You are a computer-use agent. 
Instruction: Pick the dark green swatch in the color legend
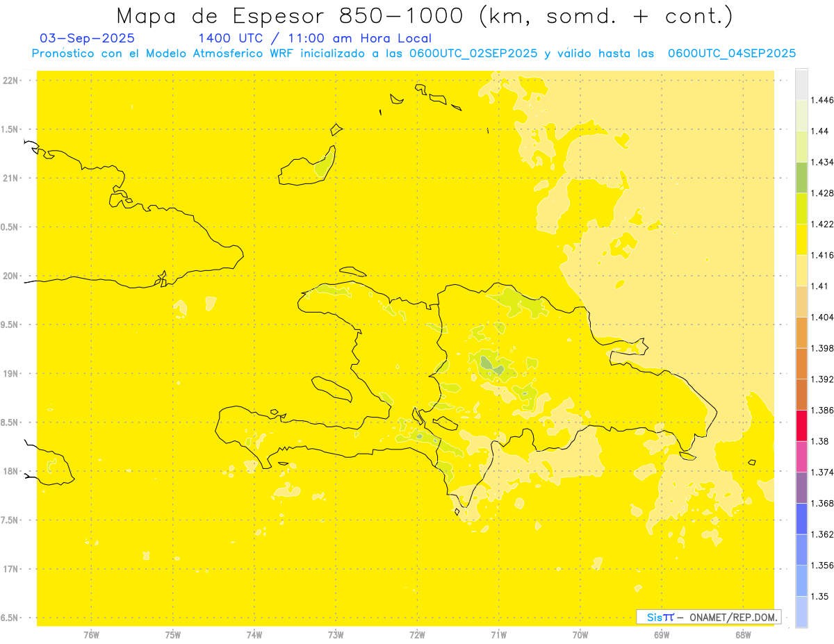[x=801, y=177]
